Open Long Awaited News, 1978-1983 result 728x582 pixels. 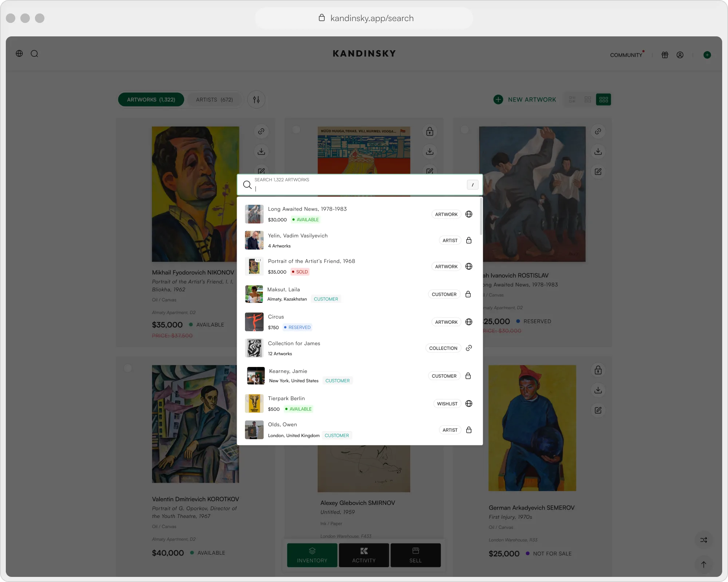point(360,214)
